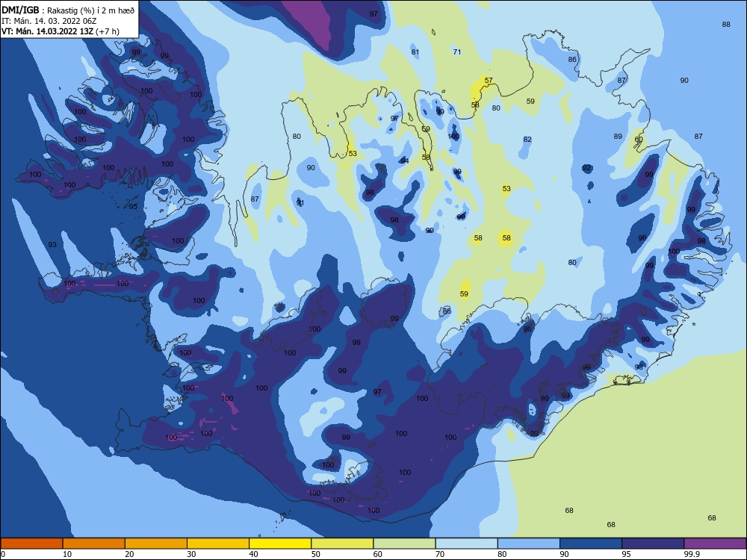
Task: Click the humidity value 92 on the map
Action: point(586,167)
